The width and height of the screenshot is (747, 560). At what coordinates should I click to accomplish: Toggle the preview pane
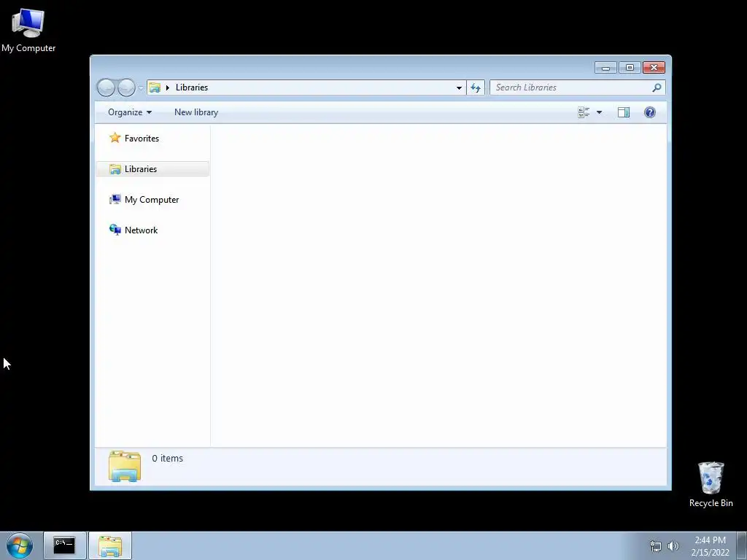pyautogui.click(x=624, y=112)
